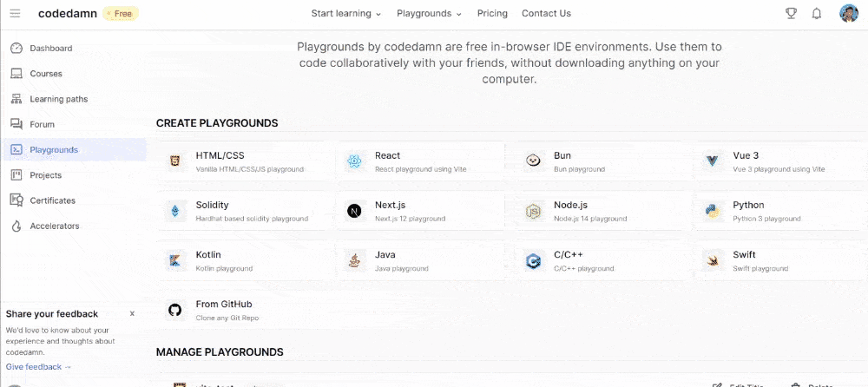This screenshot has height=387, width=868.
Task: Click the Projects board icon
Action: (x=16, y=175)
